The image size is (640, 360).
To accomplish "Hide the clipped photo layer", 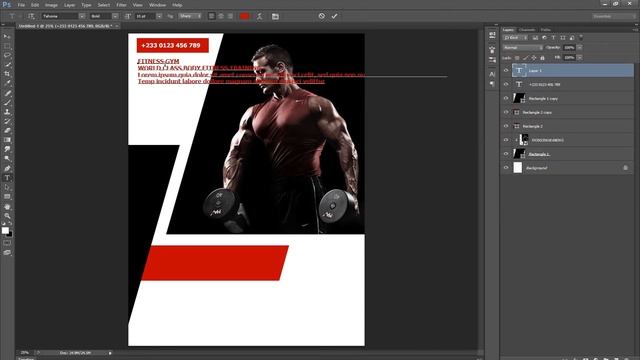I will [506, 140].
